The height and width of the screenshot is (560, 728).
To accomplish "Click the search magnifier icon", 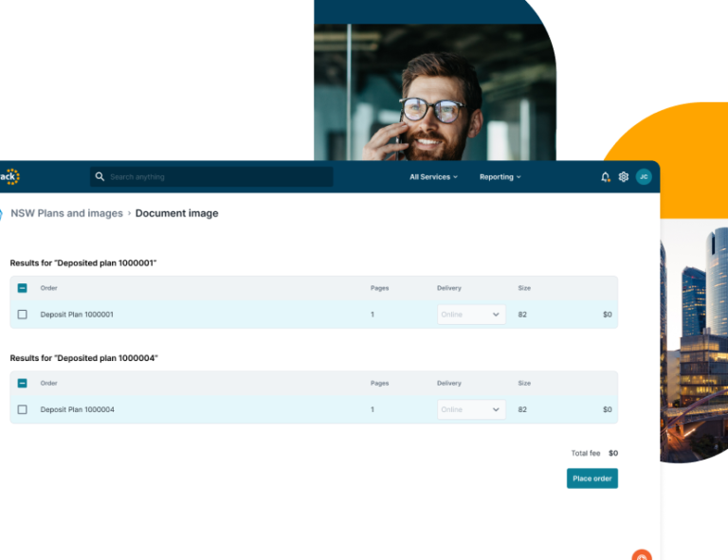I will (x=100, y=177).
